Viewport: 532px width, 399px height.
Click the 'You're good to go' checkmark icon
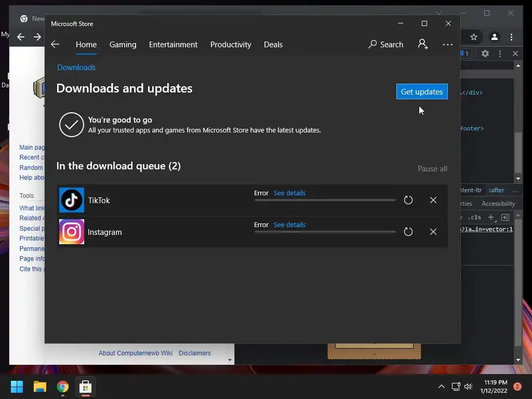[x=72, y=125]
